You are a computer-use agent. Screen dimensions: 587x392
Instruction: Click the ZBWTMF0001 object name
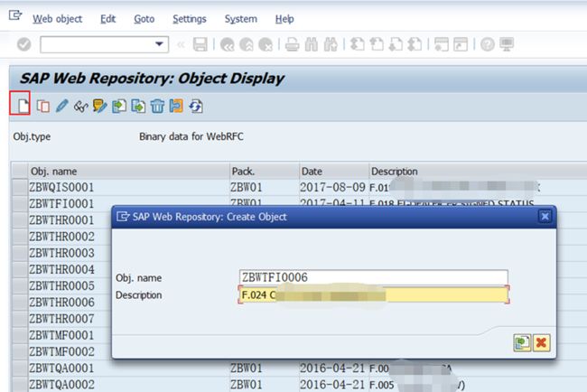click(x=61, y=335)
